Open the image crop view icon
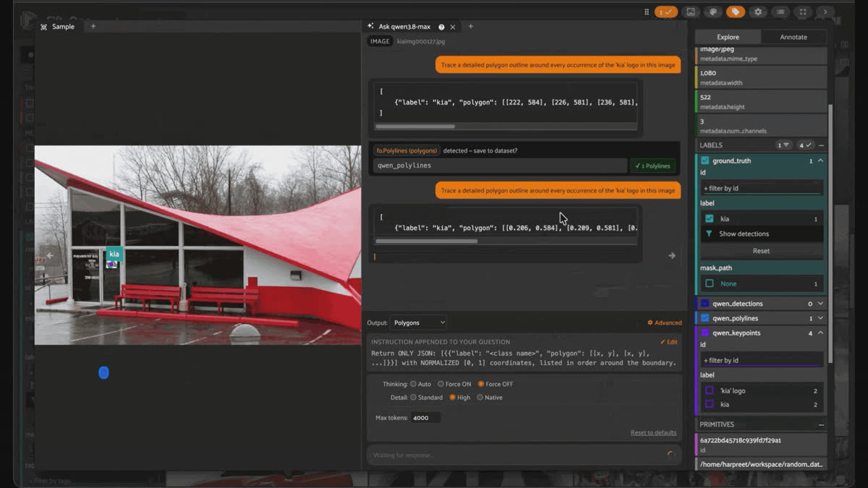The width and height of the screenshot is (868, 488). click(691, 12)
